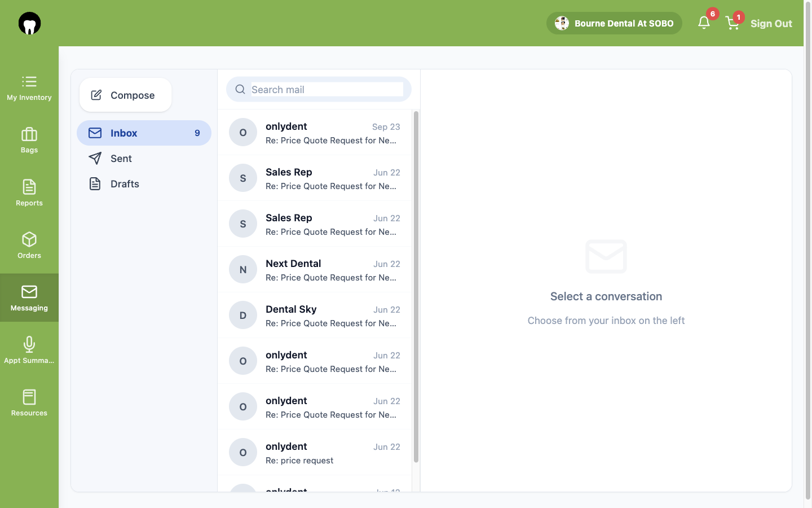Click the Sent paper plane icon
Screen dimensions: 812x508
coord(95,159)
